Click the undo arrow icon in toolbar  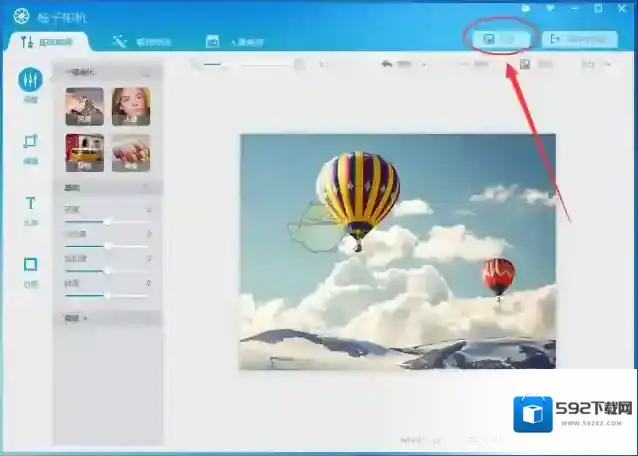(x=387, y=65)
